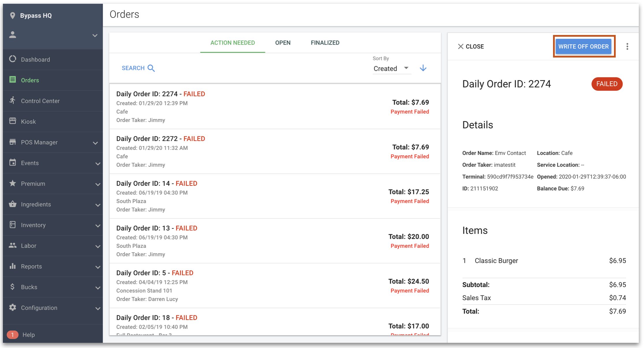Close the order details panel

point(471,47)
